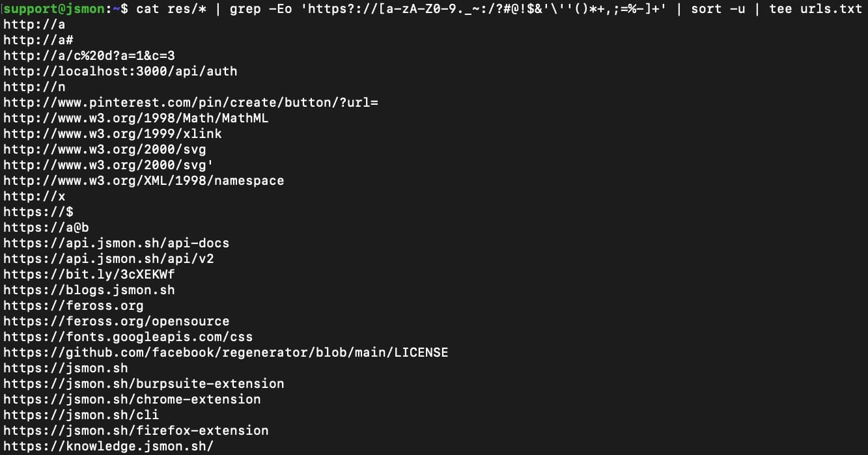The height and width of the screenshot is (455, 868).
Task: Open the jsmon.sh/firefox-extension link
Action: tap(136, 431)
